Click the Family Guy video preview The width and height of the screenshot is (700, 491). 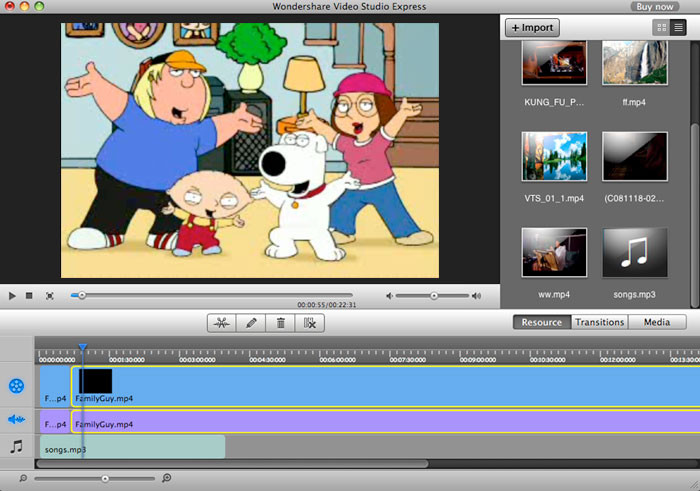click(250, 150)
